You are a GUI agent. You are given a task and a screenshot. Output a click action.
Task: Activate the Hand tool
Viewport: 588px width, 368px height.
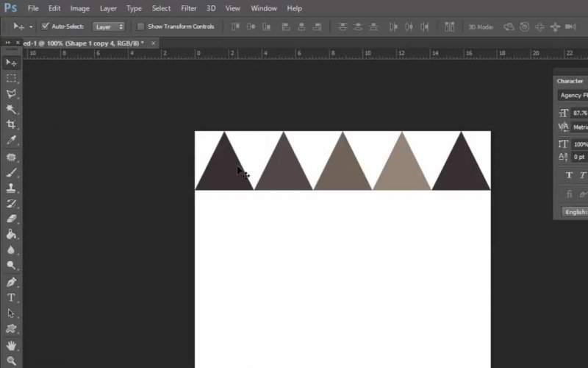(11, 345)
